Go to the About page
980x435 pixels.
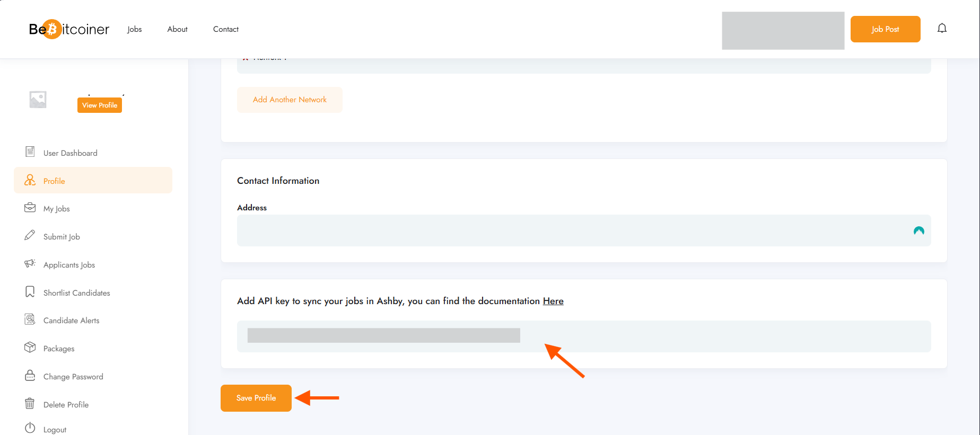[177, 29]
